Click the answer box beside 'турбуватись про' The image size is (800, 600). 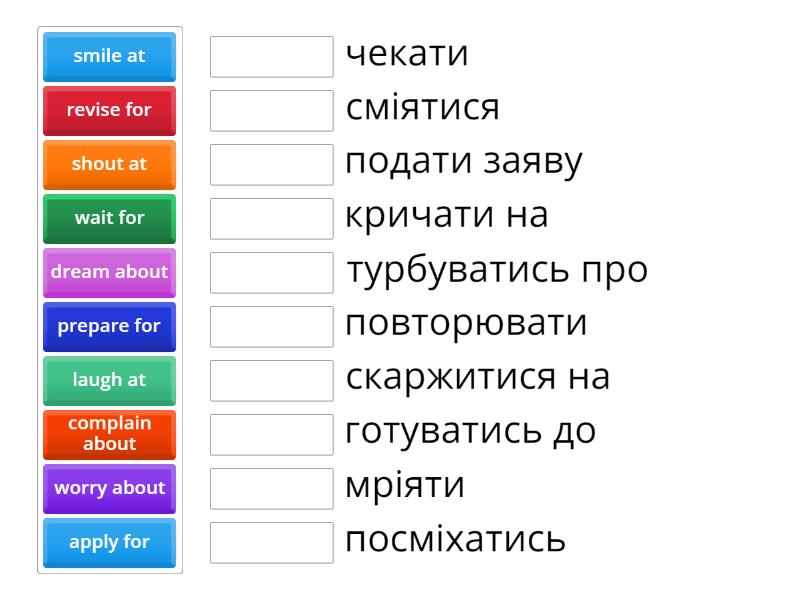tap(271, 272)
